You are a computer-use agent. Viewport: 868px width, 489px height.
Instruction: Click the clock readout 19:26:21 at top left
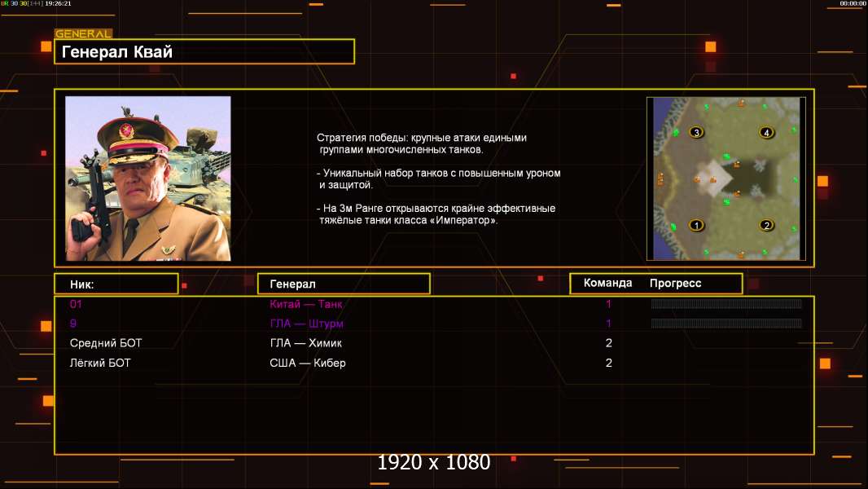pos(58,3)
